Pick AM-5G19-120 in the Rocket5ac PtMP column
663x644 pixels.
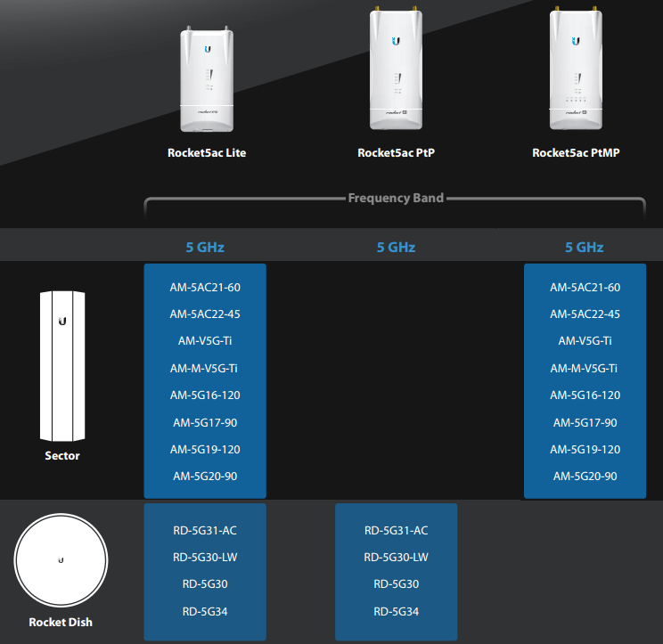[585, 449]
